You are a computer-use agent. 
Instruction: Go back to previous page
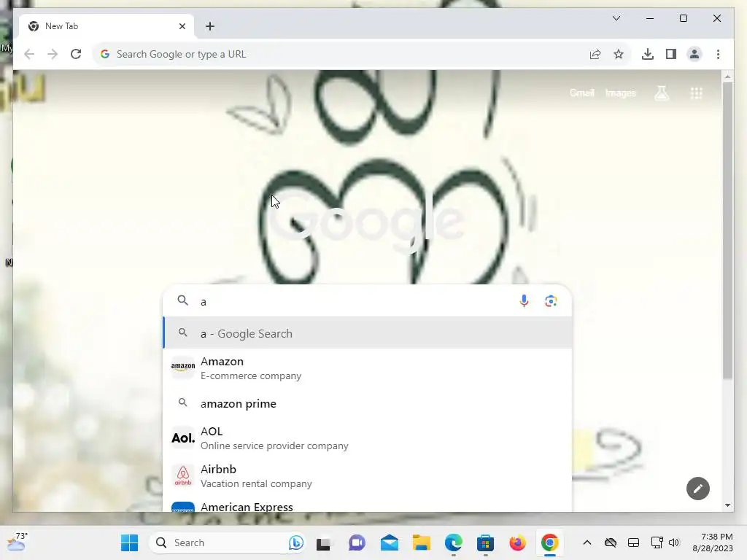pos(29,54)
